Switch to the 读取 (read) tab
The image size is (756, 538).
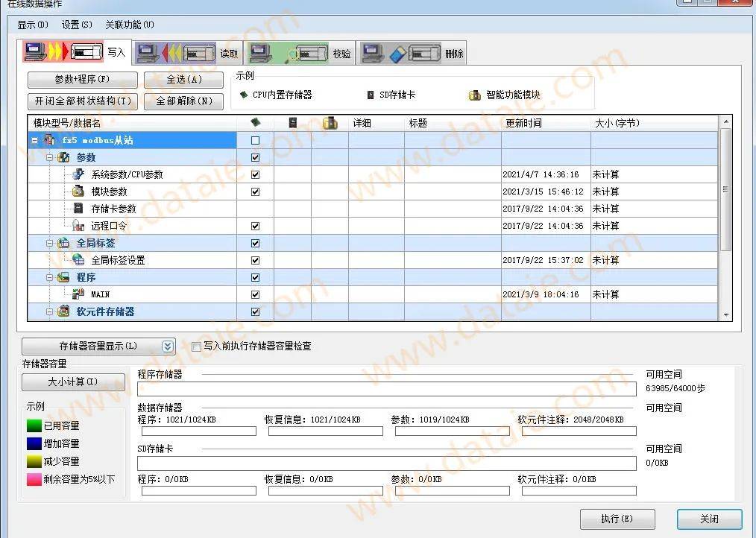coord(188,53)
